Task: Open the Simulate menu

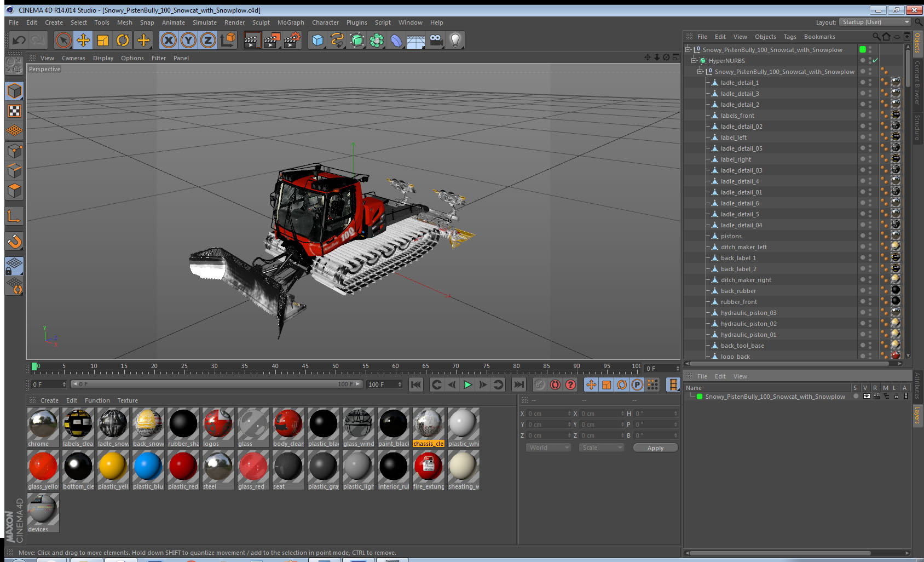Action: pos(204,22)
